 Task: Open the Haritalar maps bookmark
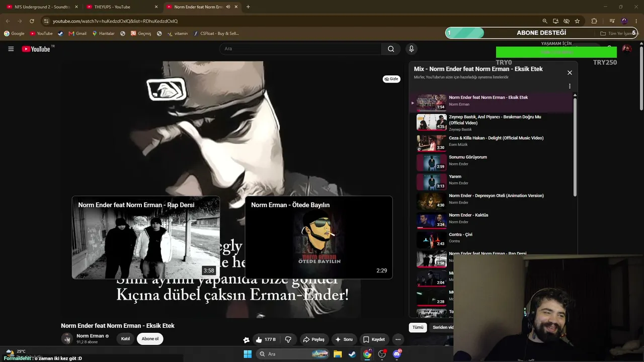point(103,34)
